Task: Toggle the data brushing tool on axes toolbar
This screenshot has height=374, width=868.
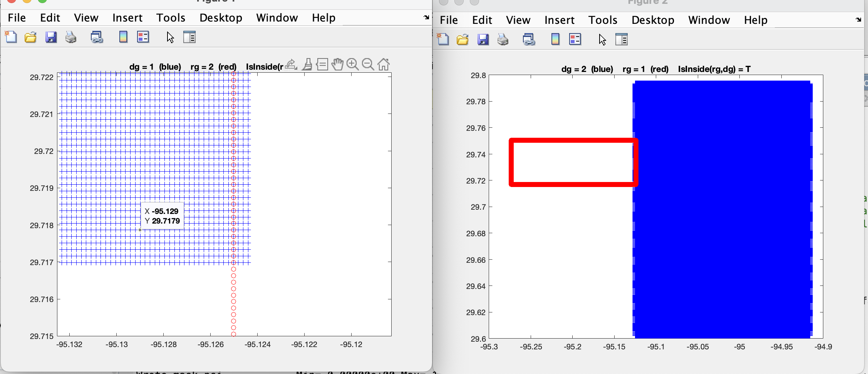Action: [307, 64]
